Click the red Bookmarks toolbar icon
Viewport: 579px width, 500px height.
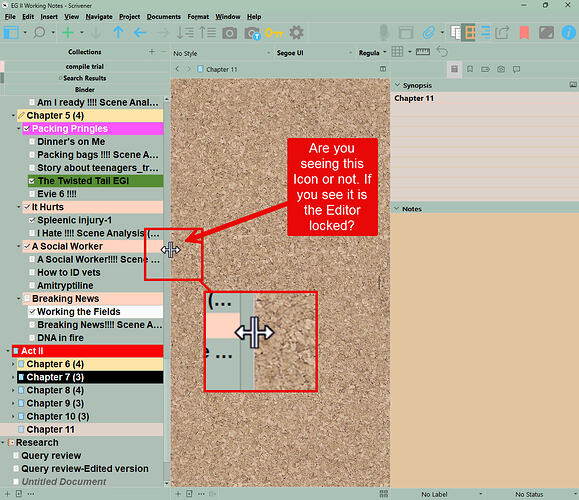click(x=524, y=33)
